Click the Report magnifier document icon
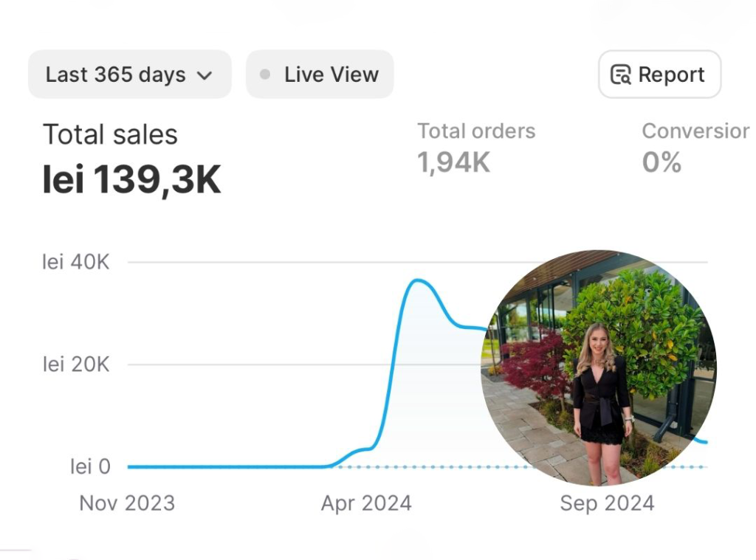Viewport: 756px width, 560px height. tap(621, 75)
